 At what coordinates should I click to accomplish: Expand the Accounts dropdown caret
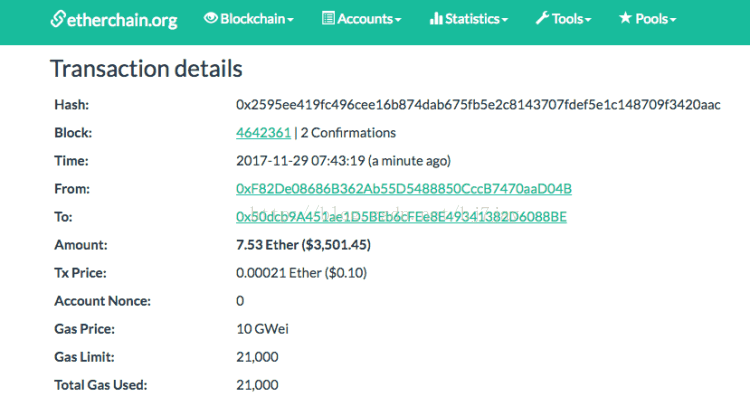pyautogui.click(x=398, y=20)
